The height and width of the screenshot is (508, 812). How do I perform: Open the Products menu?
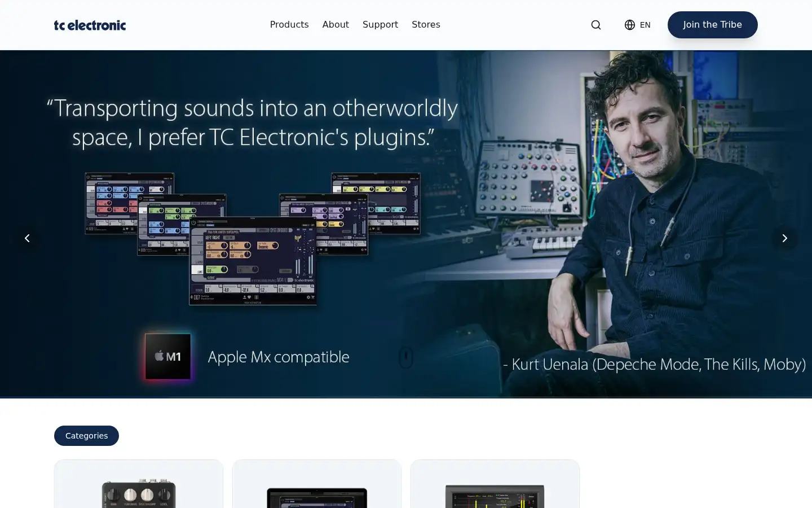(289, 25)
